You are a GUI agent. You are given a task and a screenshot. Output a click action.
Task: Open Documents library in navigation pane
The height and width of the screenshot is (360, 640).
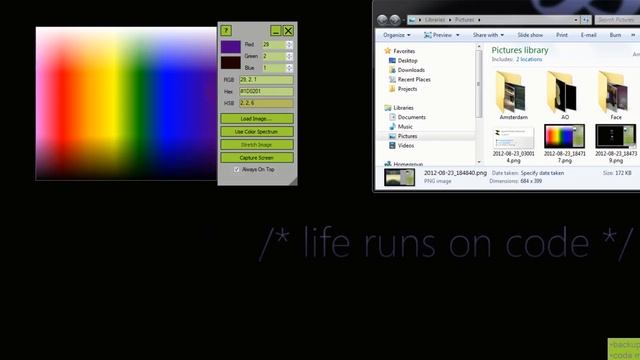click(x=407, y=117)
